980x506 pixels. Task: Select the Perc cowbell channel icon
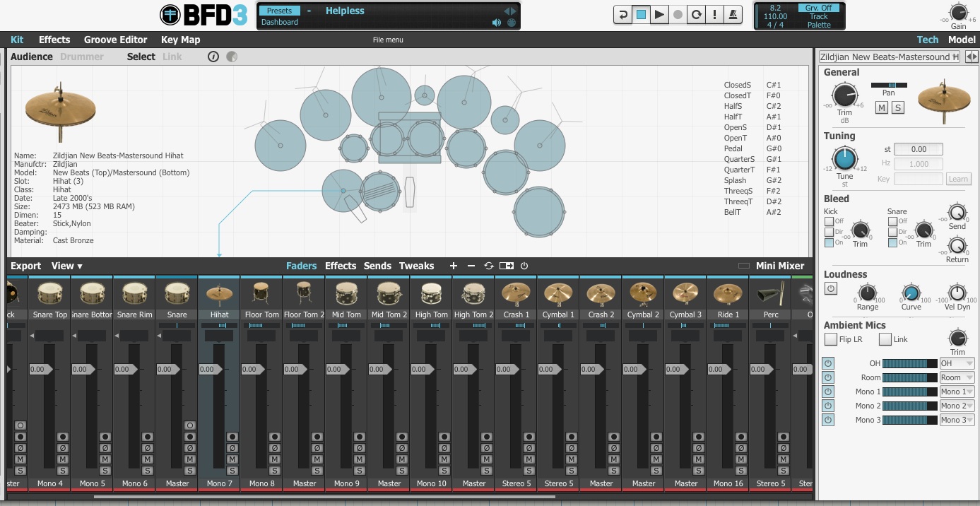click(x=770, y=293)
